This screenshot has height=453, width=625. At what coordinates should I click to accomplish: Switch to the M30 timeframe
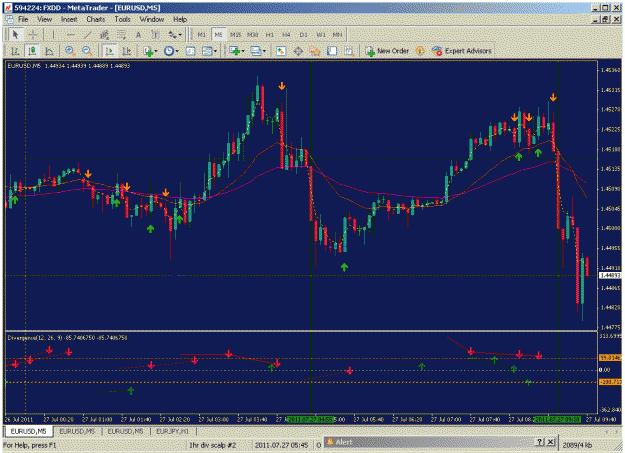tap(253, 35)
